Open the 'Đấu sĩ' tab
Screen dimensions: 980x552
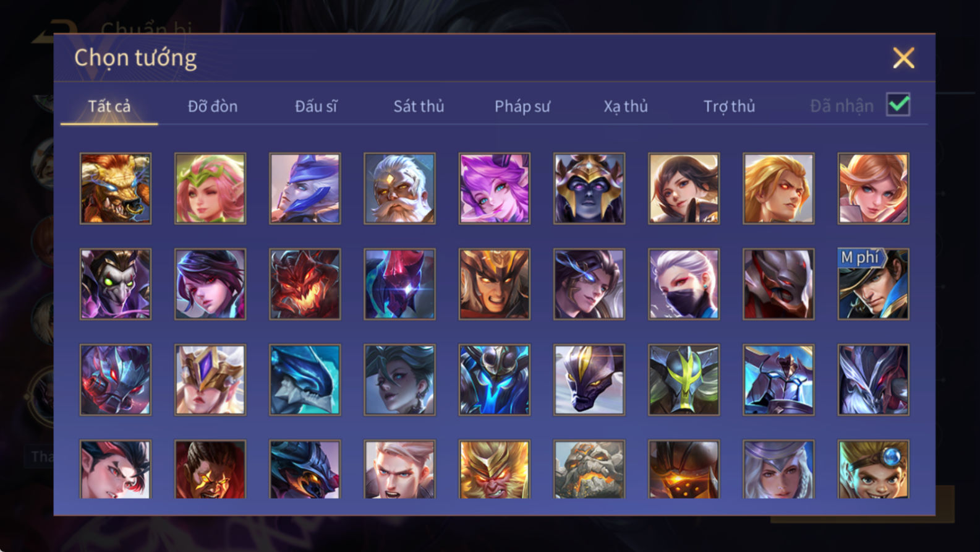316,106
